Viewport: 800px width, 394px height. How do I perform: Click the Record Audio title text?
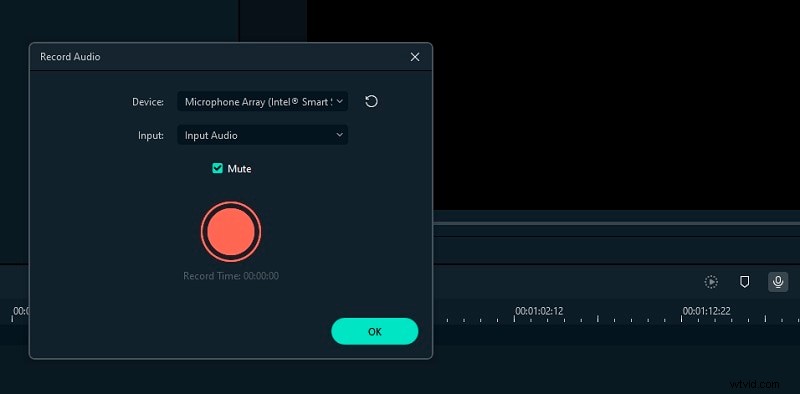click(x=70, y=57)
